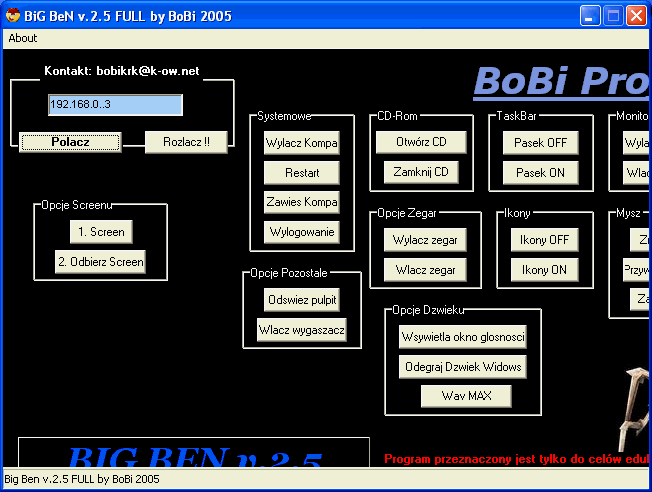Click the IP address input field
This screenshot has width=652, height=492.
pos(115,105)
